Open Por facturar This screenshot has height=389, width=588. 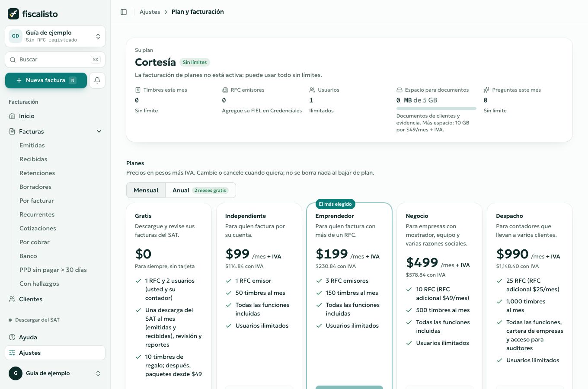(37, 201)
